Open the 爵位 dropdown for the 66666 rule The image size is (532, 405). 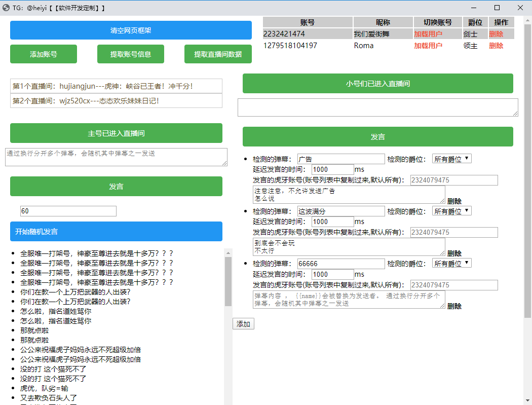tap(451, 263)
